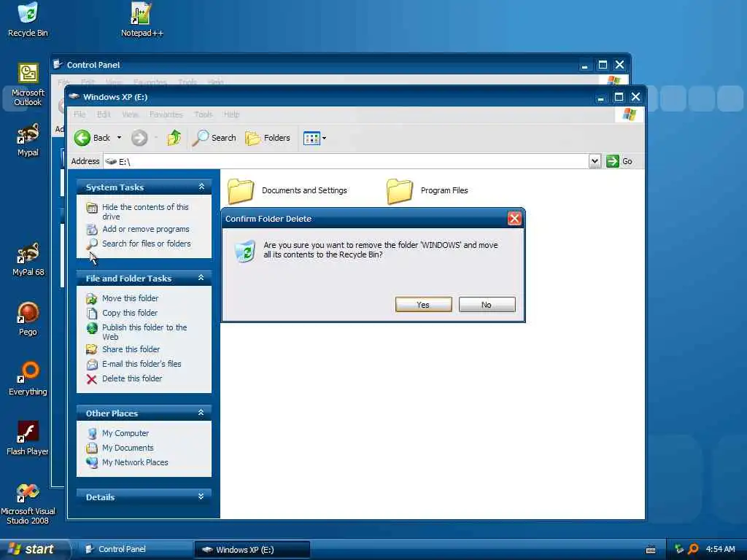Viewport: 747px width, 560px height.
Task: Open the Tools menu in Windows XP (E:)
Action: coord(204,114)
